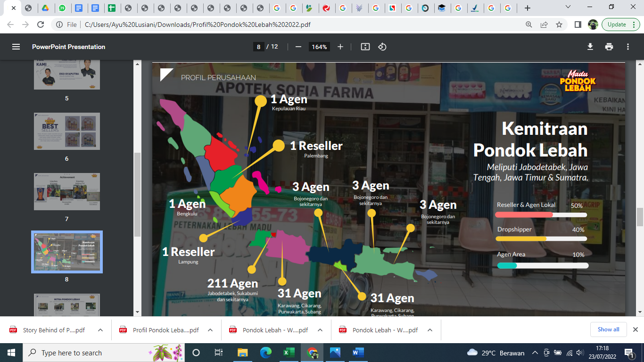Print the PDF document

609,47
